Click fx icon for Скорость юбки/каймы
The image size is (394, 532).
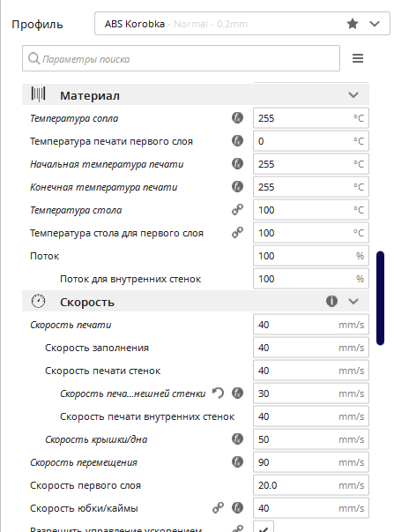tap(237, 507)
